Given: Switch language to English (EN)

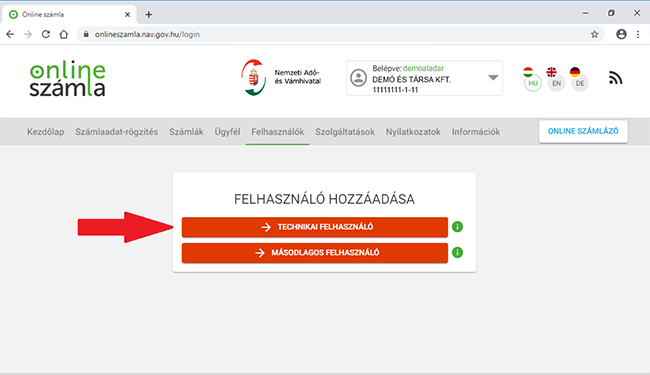Looking at the screenshot, I should coord(556,79).
